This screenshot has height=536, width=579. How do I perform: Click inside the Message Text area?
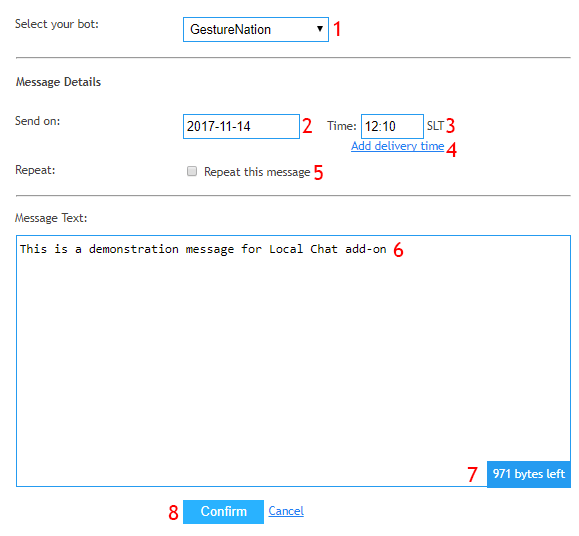(293, 361)
